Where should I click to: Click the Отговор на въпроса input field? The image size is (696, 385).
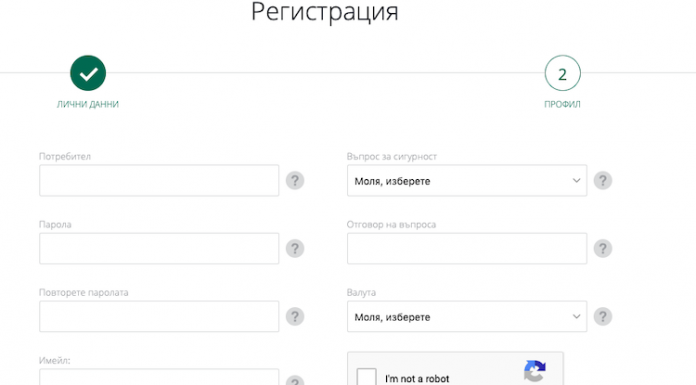pyautogui.click(x=467, y=249)
